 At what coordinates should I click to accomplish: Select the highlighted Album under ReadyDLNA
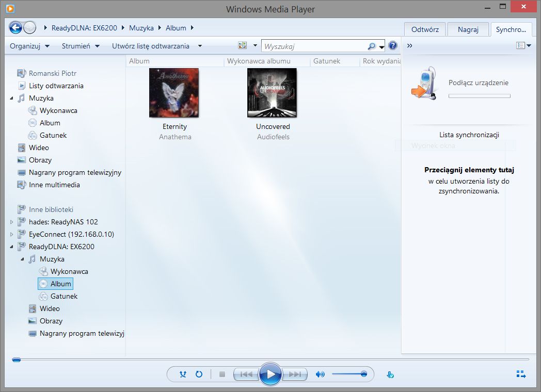click(56, 284)
